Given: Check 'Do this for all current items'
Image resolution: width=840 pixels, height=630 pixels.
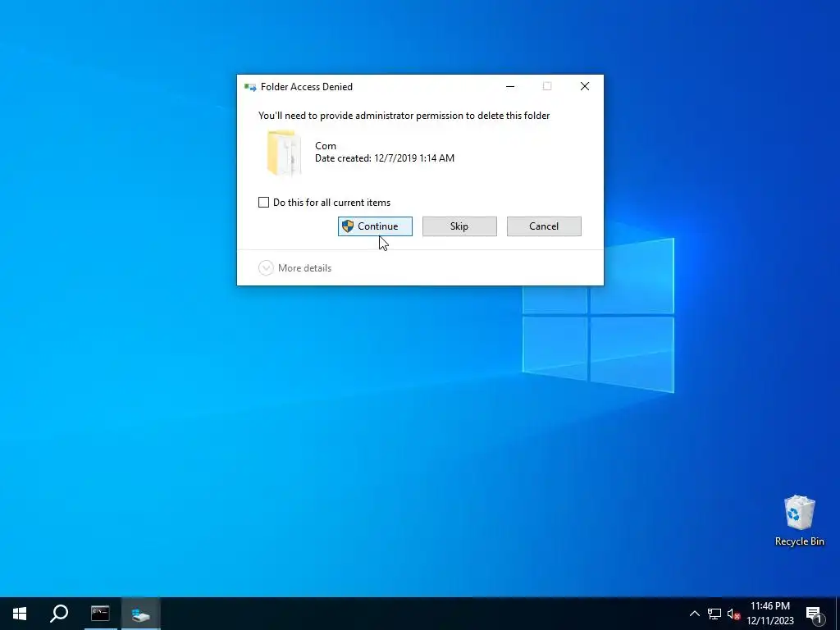Looking at the screenshot, I should click(263, 203).
